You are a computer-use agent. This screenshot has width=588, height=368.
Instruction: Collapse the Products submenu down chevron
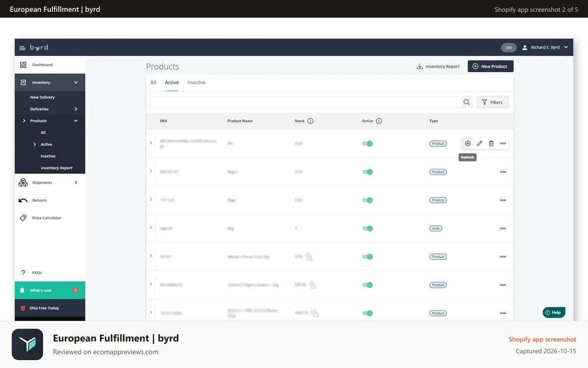(x=76, y=121)
